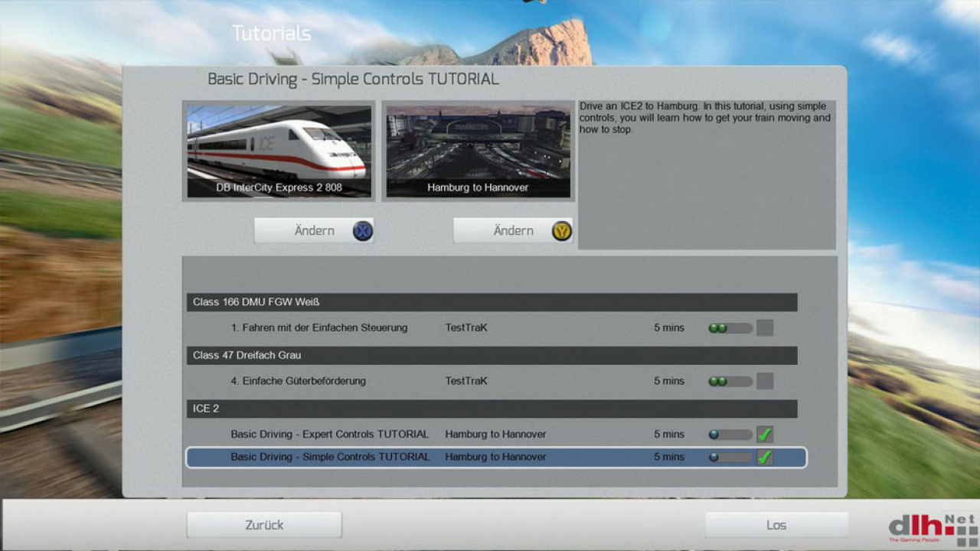Choose 4. Einfache Güterbeförderung scenario
This screenshot has height=551, width=980.
click(x=299, y=381)
